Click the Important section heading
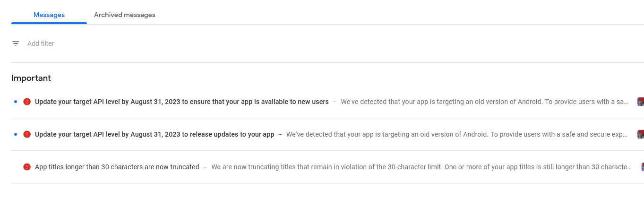This screenshot has width=644, height=217. click(31, 78)
